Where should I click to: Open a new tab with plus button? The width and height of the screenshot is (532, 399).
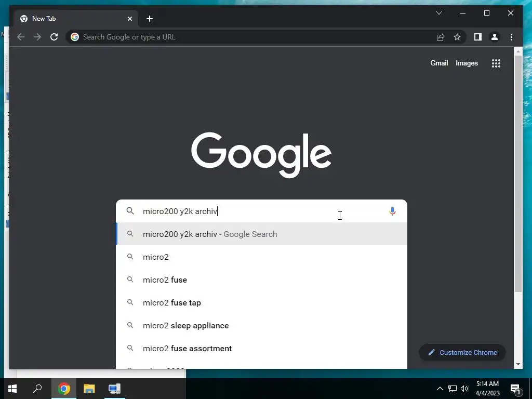click(150, 19)
